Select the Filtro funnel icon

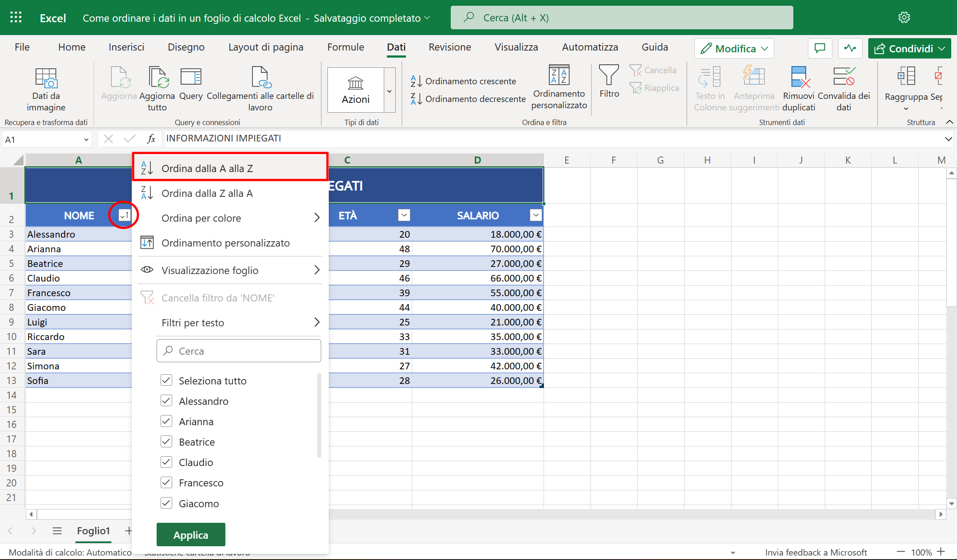pos(609,84)
